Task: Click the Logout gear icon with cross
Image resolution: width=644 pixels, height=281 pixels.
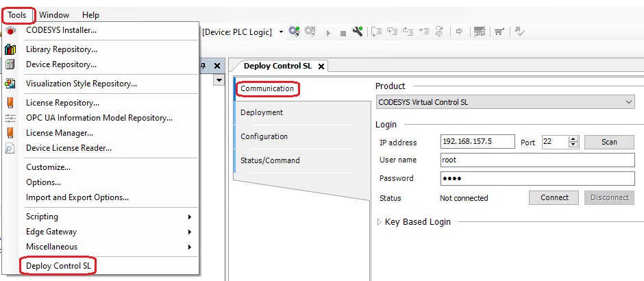Action: [x=310, y=32]
